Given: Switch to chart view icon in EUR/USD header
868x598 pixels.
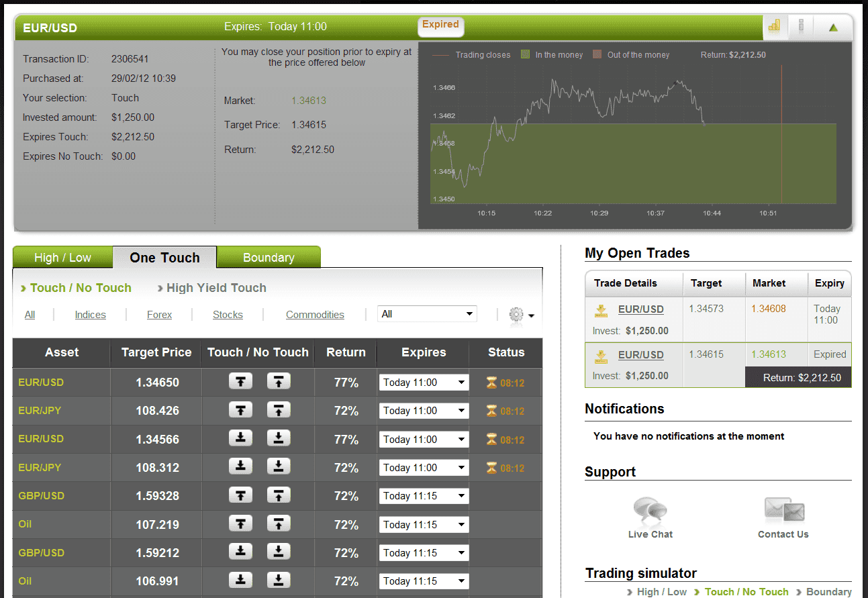Looking at the screenshot, I should coord(775,27).
